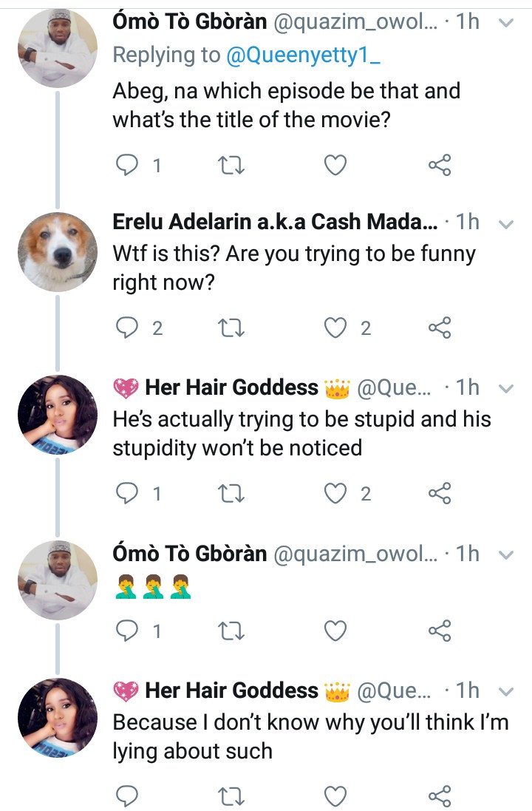
Task: Share the 'lying about such' tweet
Action: [x=440, y=795]
